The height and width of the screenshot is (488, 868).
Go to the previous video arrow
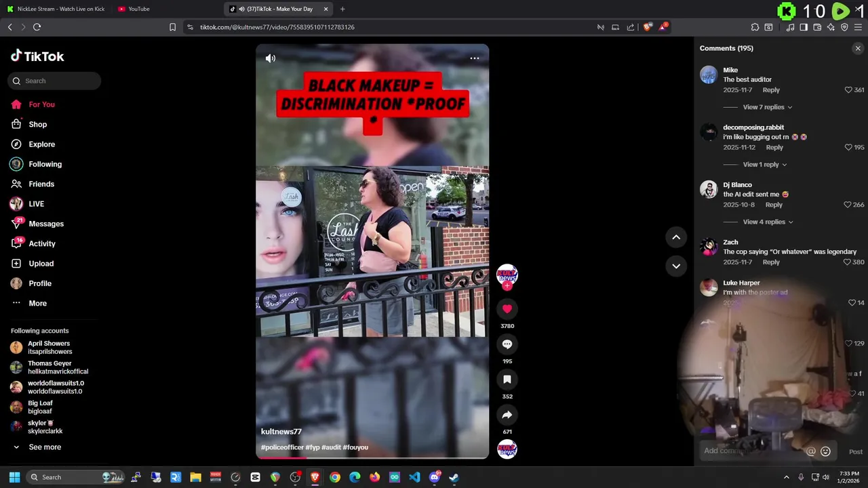(x=676, y=237)
